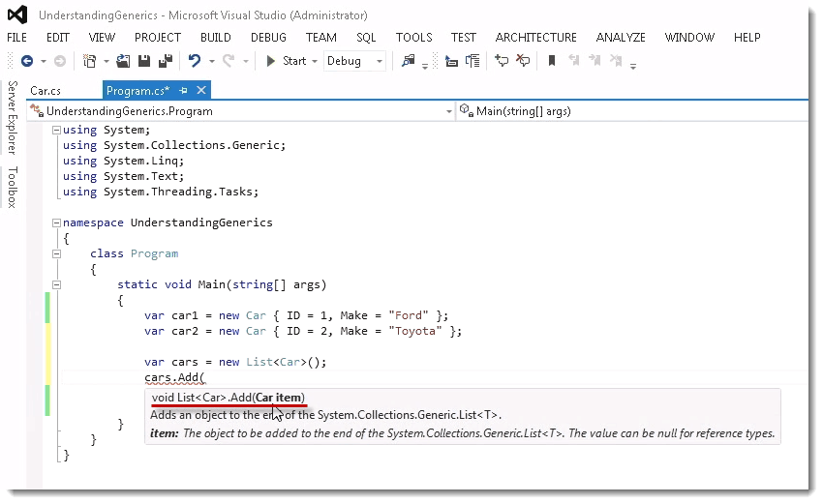Open the Toolbox side tab
The height and width of the screenshot is (504, 823).
pyautogui.click(x=13, y=188)
